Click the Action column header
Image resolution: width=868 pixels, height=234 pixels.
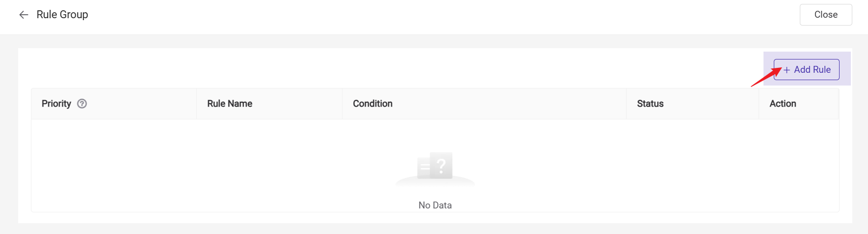(x=783, y=104)
